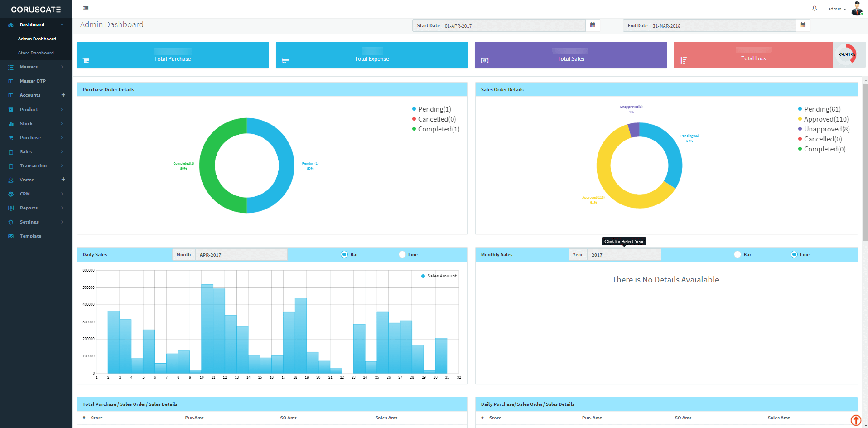Select Bar radio for Daily Sales
The height and width of the screenshot is (428, 868).
[x=344, y=254]
